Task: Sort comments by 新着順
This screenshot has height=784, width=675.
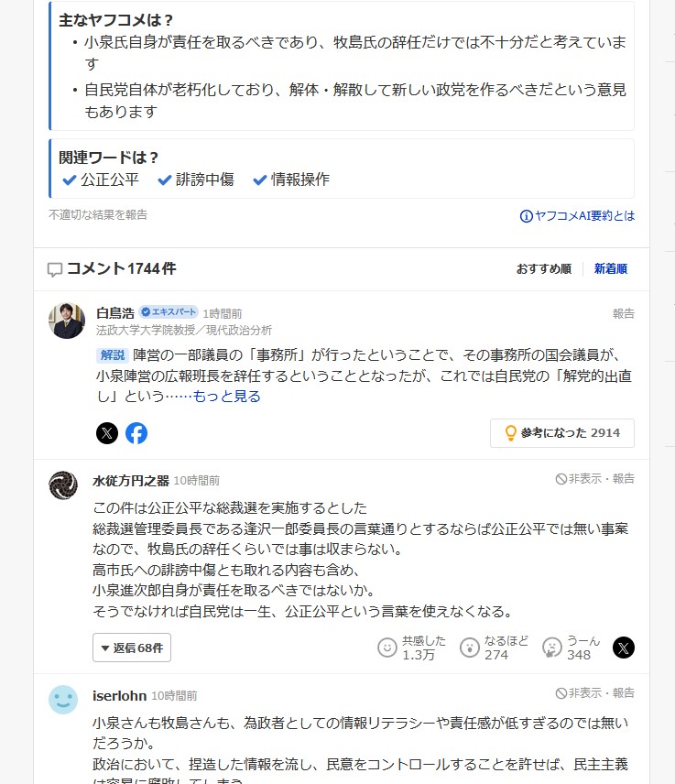Action: tap(611, 268)
